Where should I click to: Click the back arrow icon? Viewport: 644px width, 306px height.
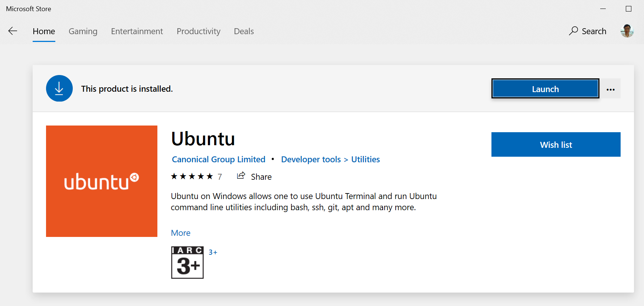click(x=13, y=31)
